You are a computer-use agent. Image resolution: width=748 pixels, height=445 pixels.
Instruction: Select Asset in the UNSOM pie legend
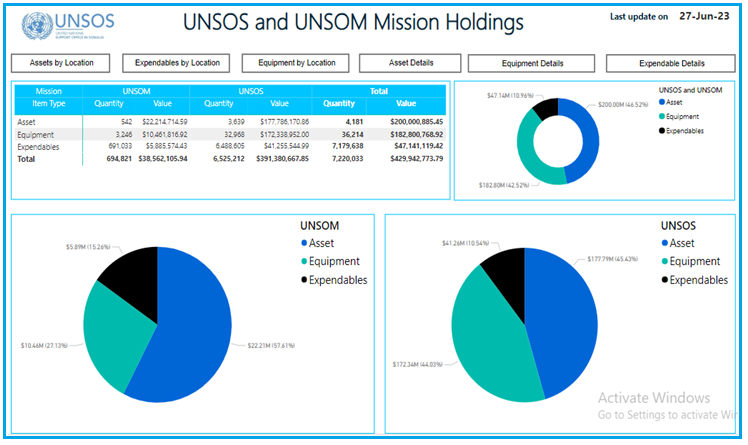coord(317,243)
